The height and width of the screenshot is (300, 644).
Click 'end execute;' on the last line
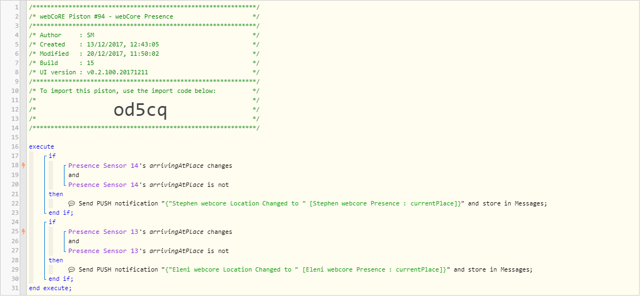coord(50,288)
